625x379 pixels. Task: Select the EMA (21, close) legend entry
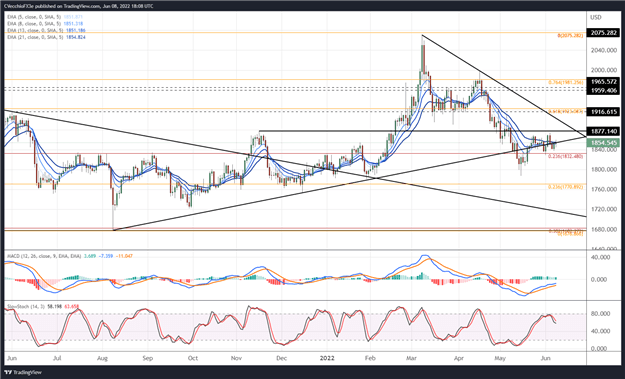click(x=46, y=37)
